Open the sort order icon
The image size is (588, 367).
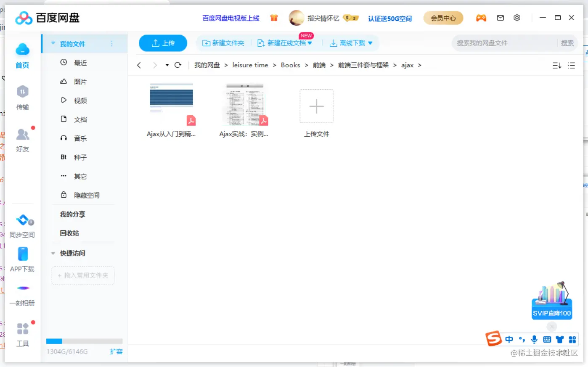(x=557, y=65)
